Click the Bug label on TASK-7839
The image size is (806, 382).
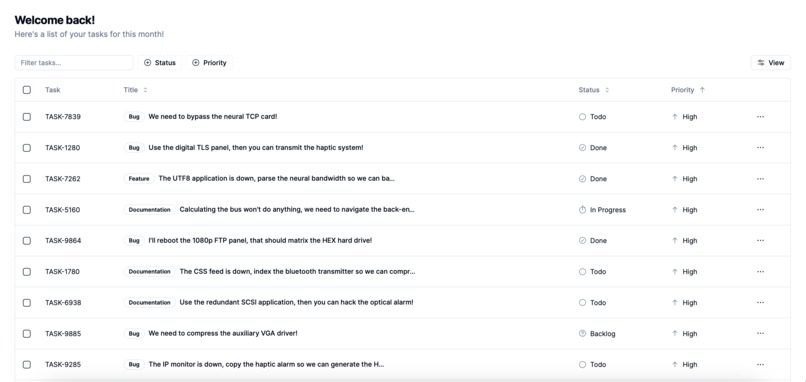(134, 117)
